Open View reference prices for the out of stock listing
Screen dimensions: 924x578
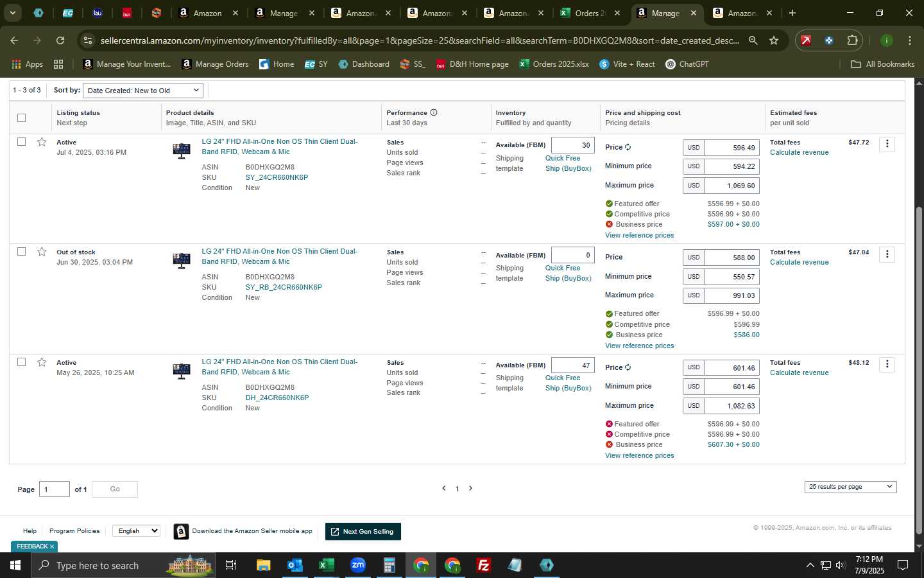pyautogui.click(x=639, y=346)
